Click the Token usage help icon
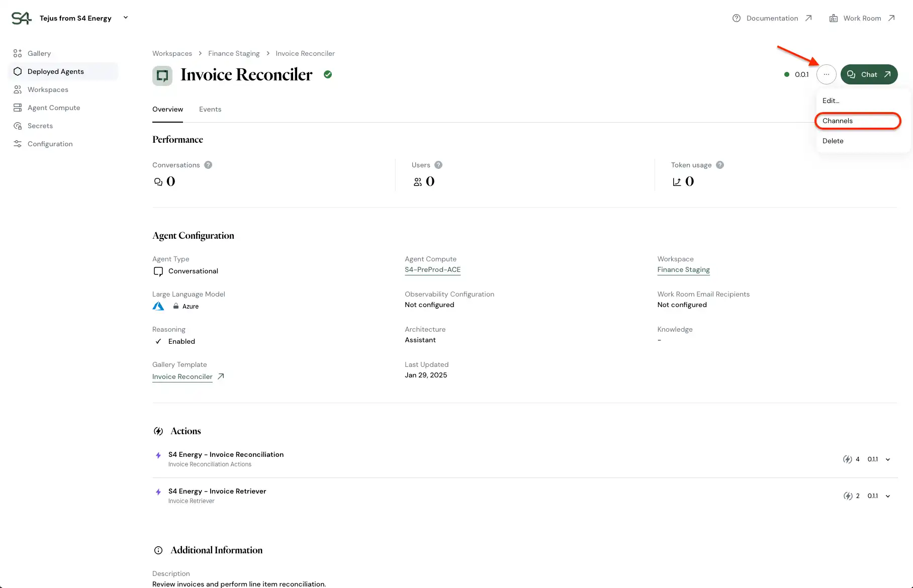The width and height of the screenshot is (913, 588). [720, 165]
